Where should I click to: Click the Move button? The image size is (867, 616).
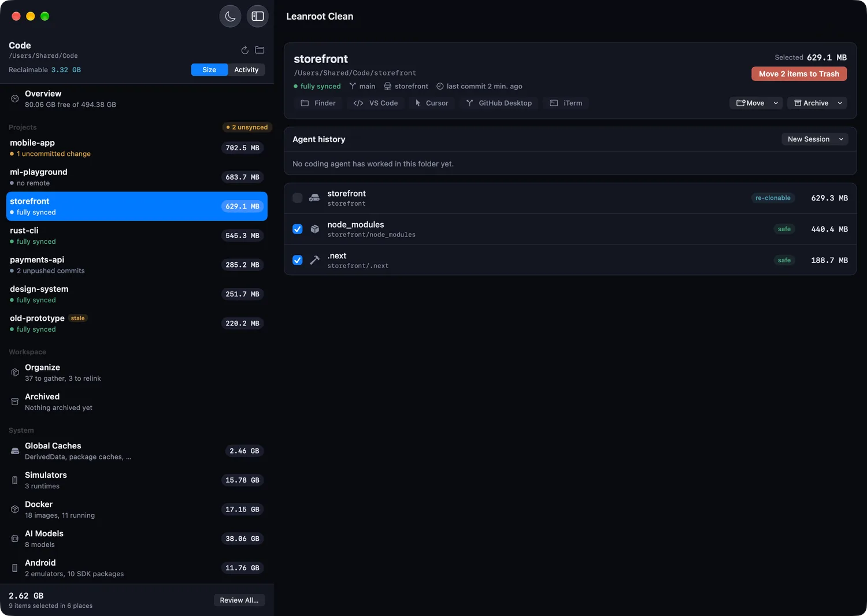(x=750, y=103)
